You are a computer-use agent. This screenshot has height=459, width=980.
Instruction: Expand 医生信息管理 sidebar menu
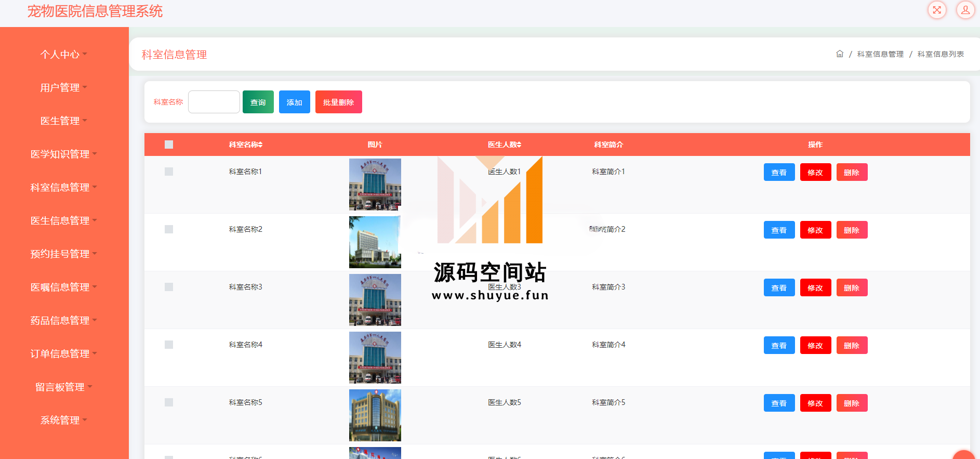pos(64,220)
